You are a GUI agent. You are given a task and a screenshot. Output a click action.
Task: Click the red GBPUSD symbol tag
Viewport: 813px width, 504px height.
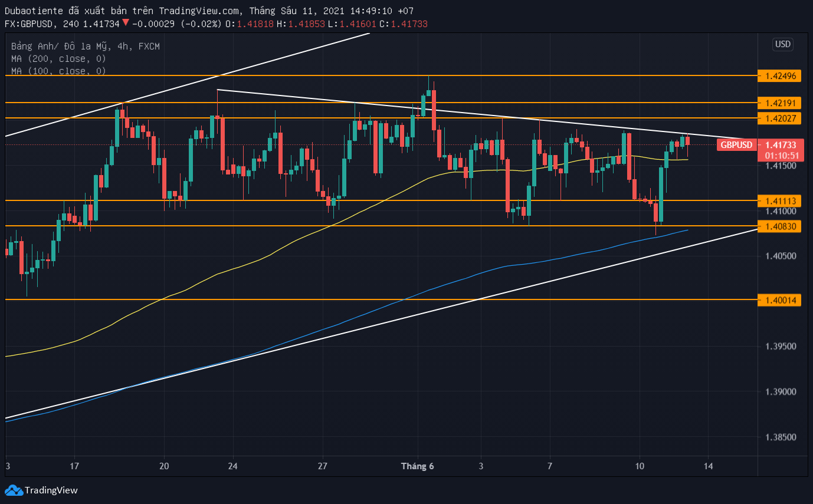pyautogui.click(x=737, y=145)
